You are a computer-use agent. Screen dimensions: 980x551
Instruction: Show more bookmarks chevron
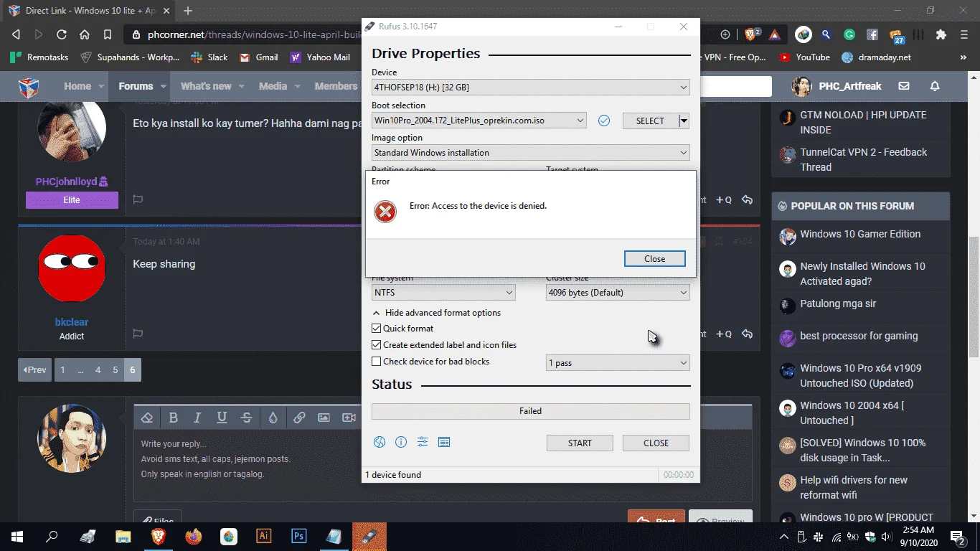click(x=963, y=57)
